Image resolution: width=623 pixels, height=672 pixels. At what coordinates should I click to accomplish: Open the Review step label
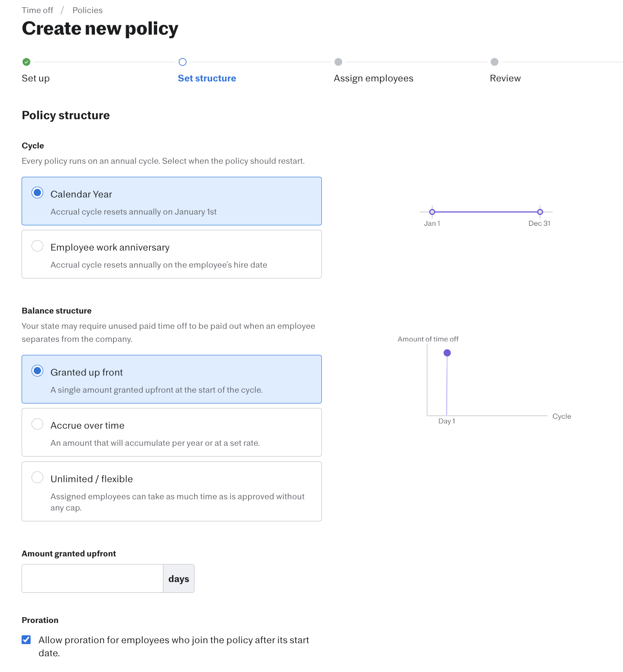[505, 78]
